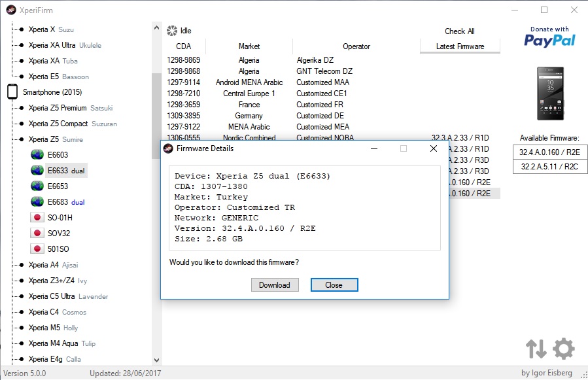The width and height of the screenshot is (588, 380).
Task: Download the firmware from the dialog
Action: pyautogui.click(x=275, y=285)
